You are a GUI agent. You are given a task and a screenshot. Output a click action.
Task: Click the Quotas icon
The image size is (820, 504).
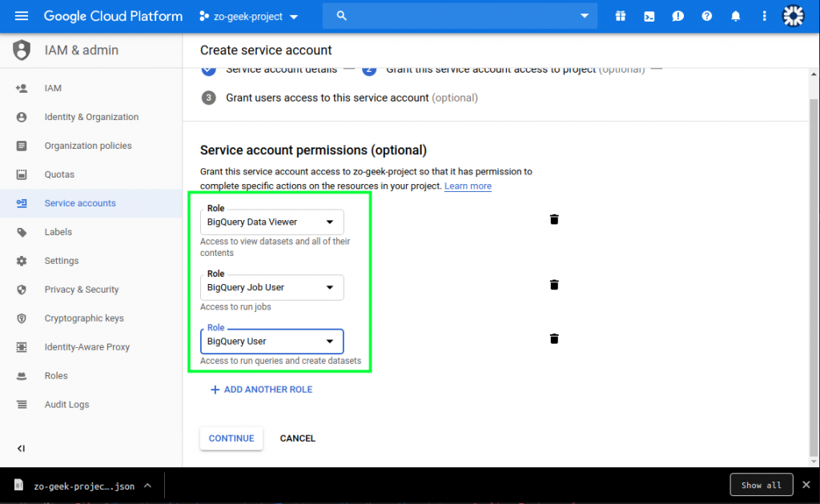coord(22,174)
